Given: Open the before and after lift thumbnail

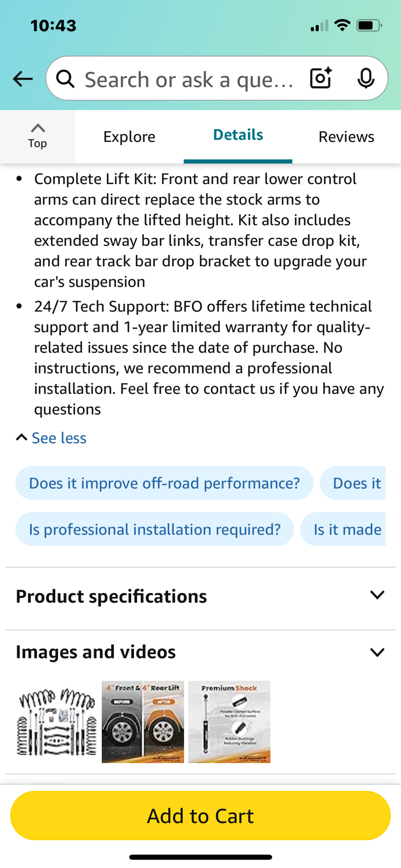Looking at the screenshot, I should [143, 721].
